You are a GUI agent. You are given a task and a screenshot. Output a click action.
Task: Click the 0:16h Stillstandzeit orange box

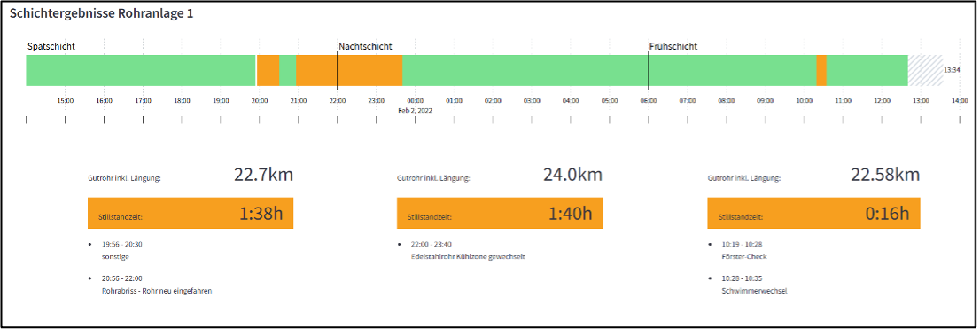pos(813,213)
